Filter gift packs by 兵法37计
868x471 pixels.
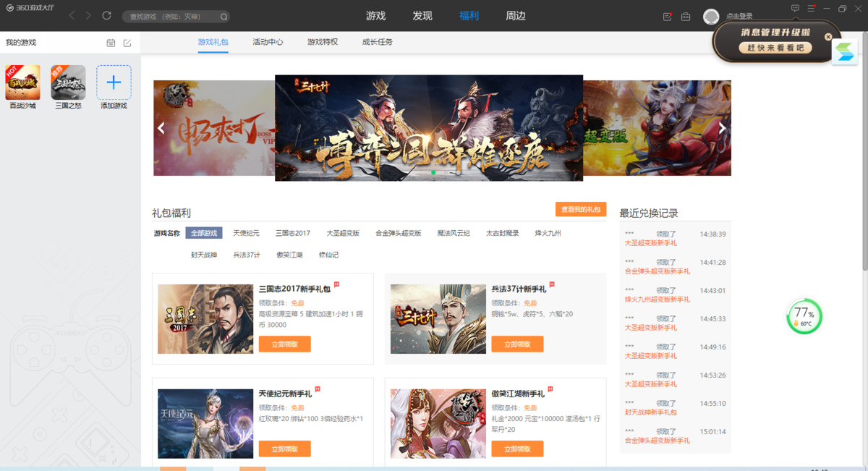coord(247,255)
